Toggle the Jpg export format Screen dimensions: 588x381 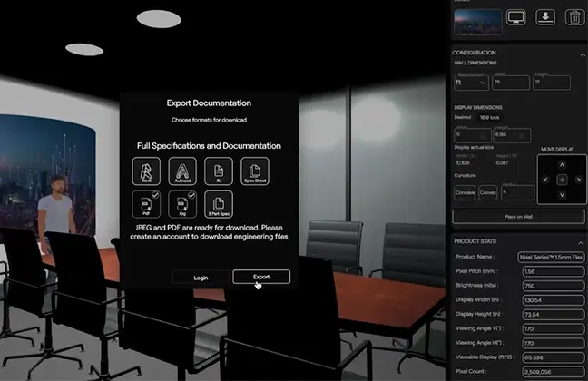point(182,204)
